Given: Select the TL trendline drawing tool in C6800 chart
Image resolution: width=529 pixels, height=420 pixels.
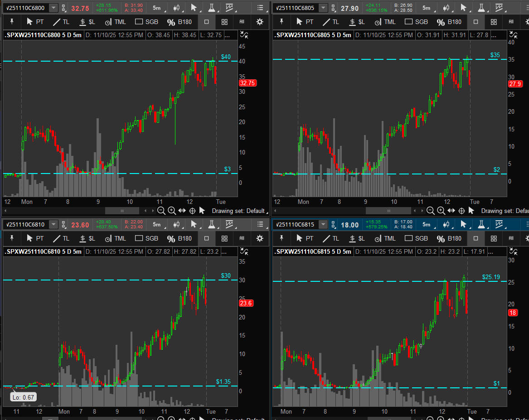Looking at the screenshot, I should coord(61,22).
